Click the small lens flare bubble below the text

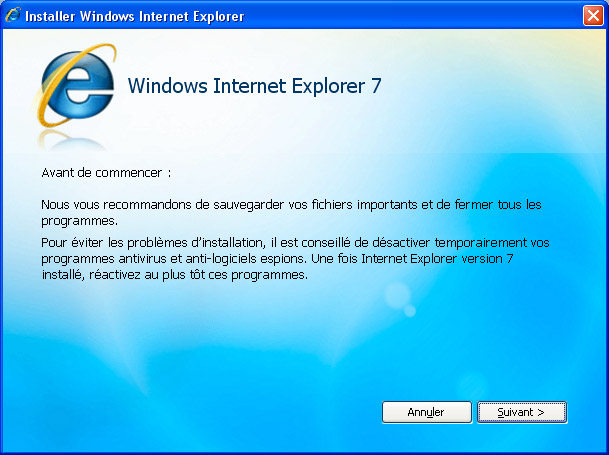click(x=409, y=310)
